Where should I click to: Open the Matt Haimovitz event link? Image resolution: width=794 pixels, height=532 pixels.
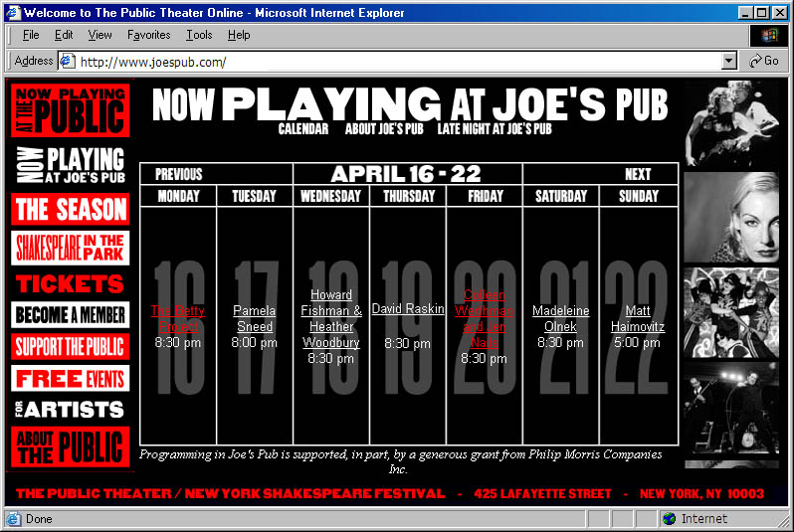(x=638, y=318)
